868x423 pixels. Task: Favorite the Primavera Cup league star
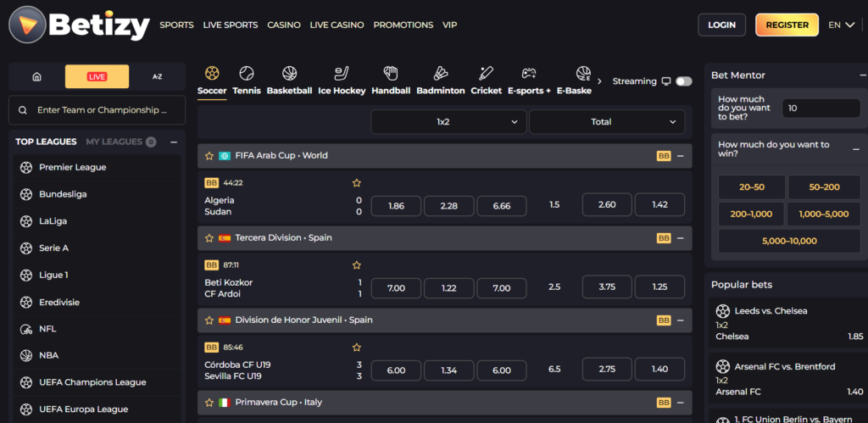pos(209,403)
